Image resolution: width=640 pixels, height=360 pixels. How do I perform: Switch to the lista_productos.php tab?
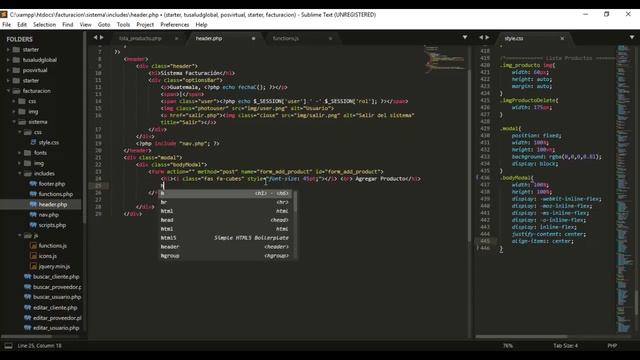(x=140, y=38)
